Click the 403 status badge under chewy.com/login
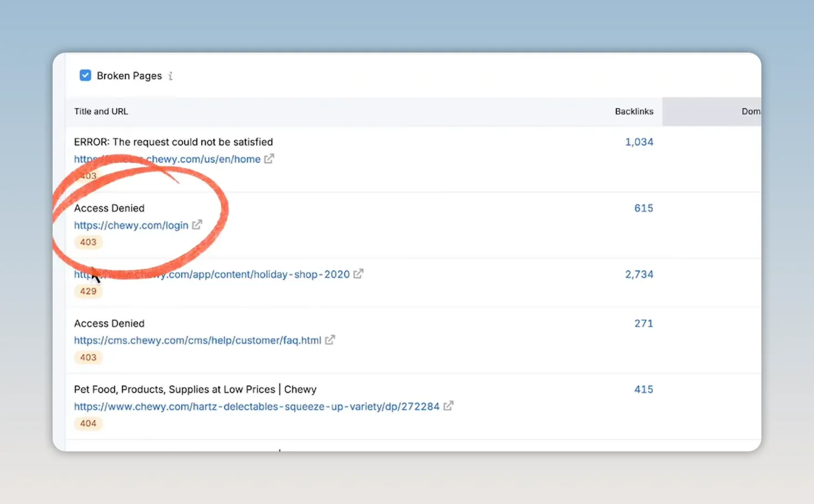This screenshot has width=814, height=504. (88, 242)
